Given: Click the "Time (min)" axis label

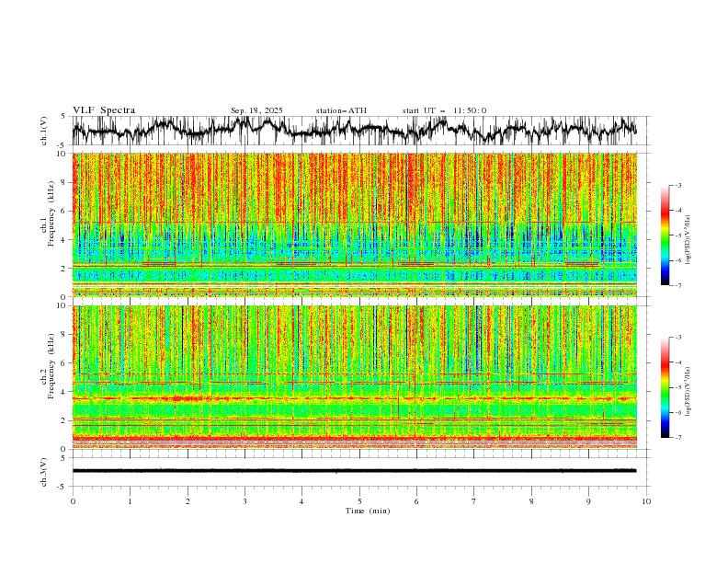Looking at the screenshot, I should [368, 511].
